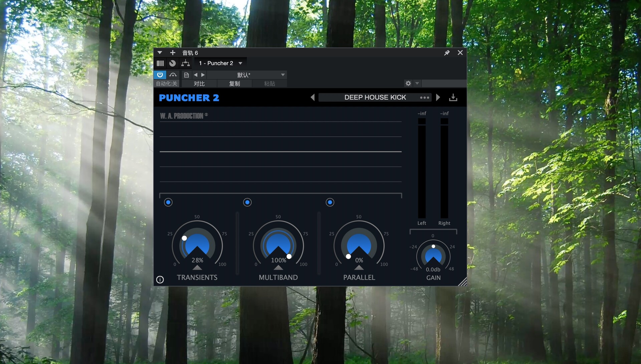Toggle the Parallel section radio button

coord(330,202)
